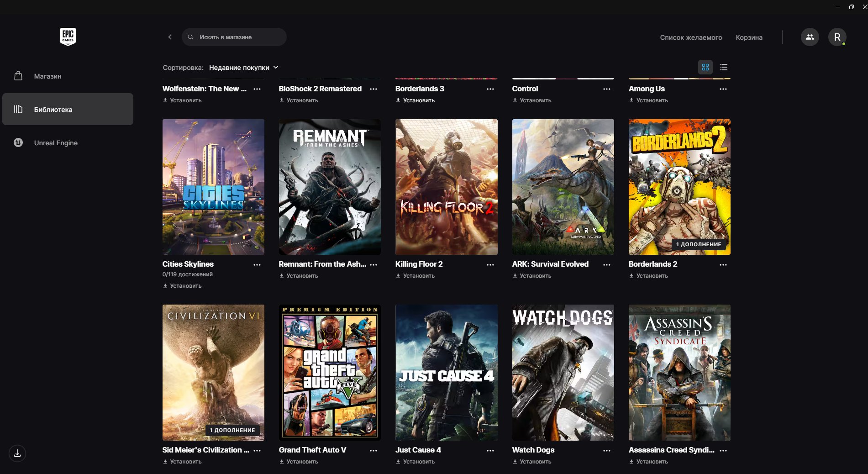This screenshot has height=474, width=868.
Task: Click the Civilization VI '1 ДОПОЛНЕНИЕ' badge
Action: pyautogui.click(x=232, y=430)
